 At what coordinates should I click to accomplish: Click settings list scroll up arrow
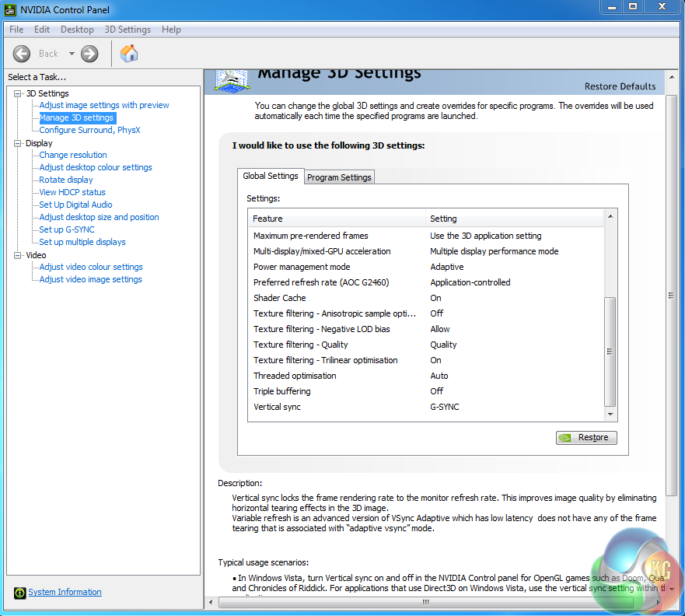tap(610, 217)
